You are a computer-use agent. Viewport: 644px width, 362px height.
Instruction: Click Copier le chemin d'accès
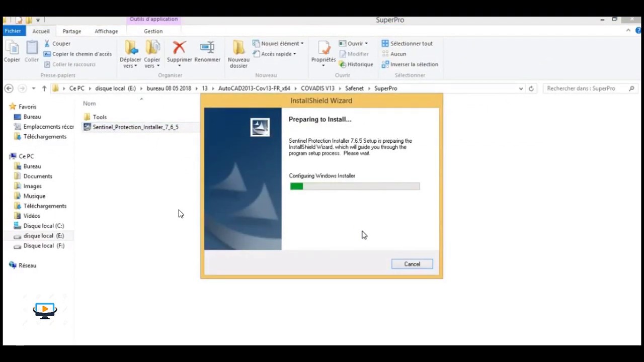(77, 54)
